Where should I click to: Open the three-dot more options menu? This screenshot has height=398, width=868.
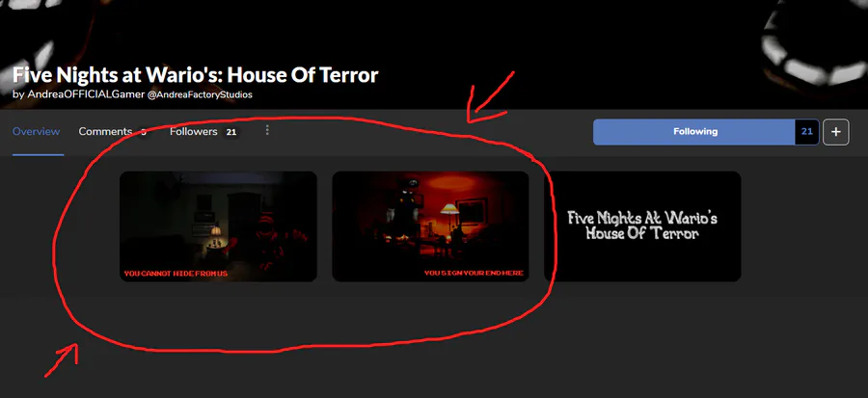(x=267, y=130)
